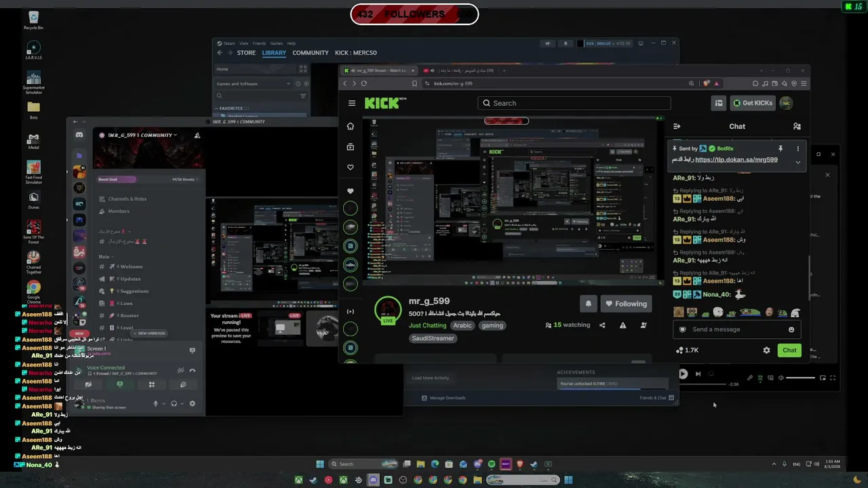Collapse the Kick chat panel

(x=676, y=126)
